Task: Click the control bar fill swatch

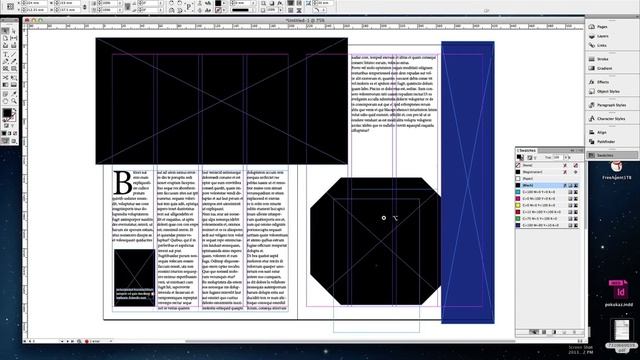Action: click(x=218, y=3)
